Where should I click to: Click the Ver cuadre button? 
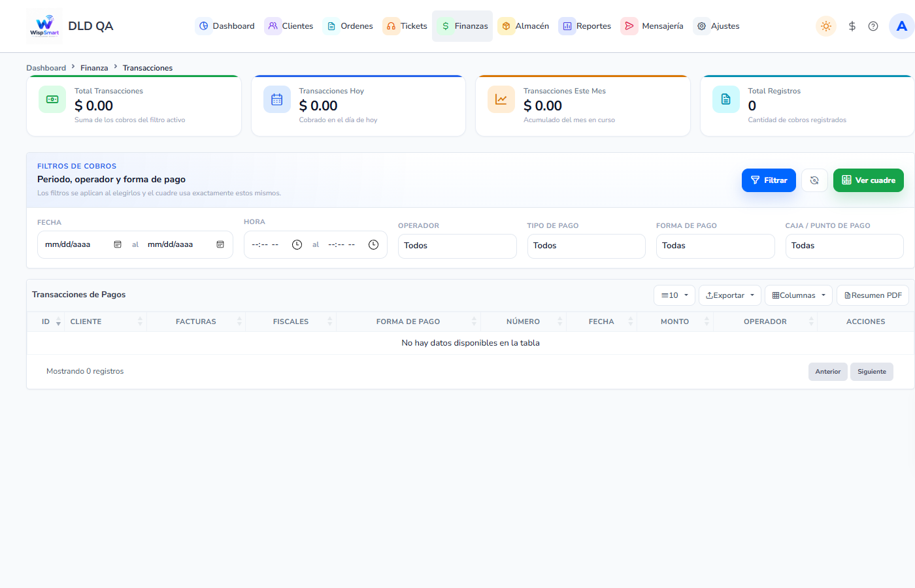(869, 180)
